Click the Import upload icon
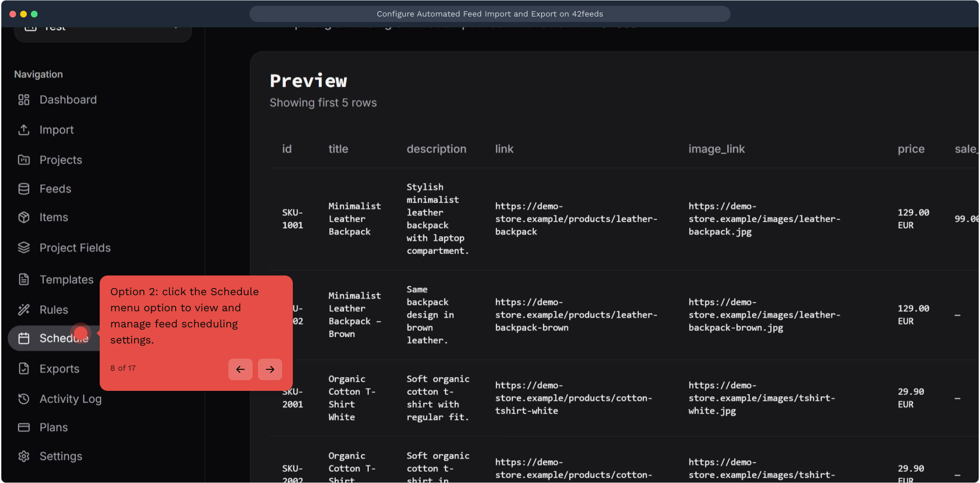The image size is (980, 483). click(x=24, y=130)
